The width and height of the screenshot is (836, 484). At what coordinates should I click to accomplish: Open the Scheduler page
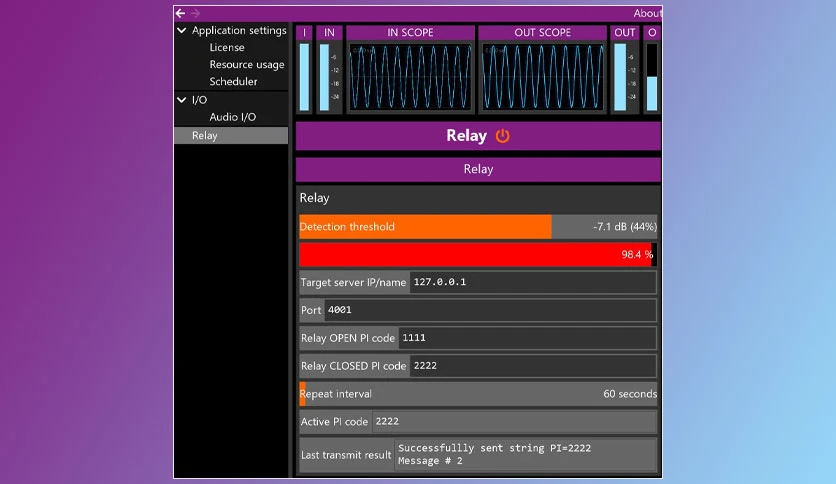pos(233,82)
